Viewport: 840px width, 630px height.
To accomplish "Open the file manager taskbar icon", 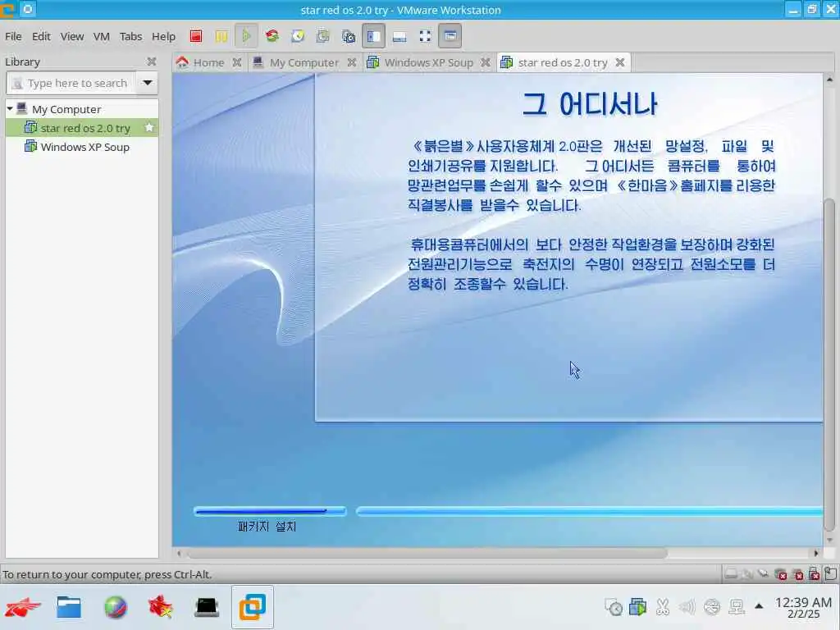I will 69,607.
